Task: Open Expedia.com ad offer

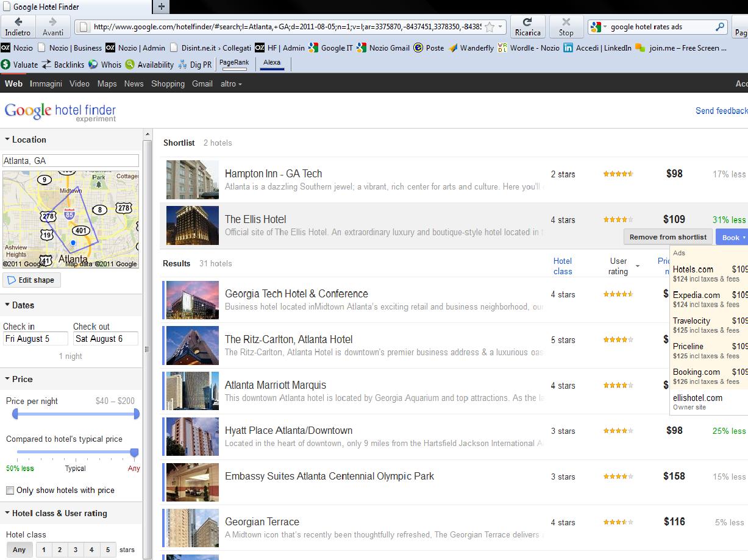Action: (x=710, y=299)
